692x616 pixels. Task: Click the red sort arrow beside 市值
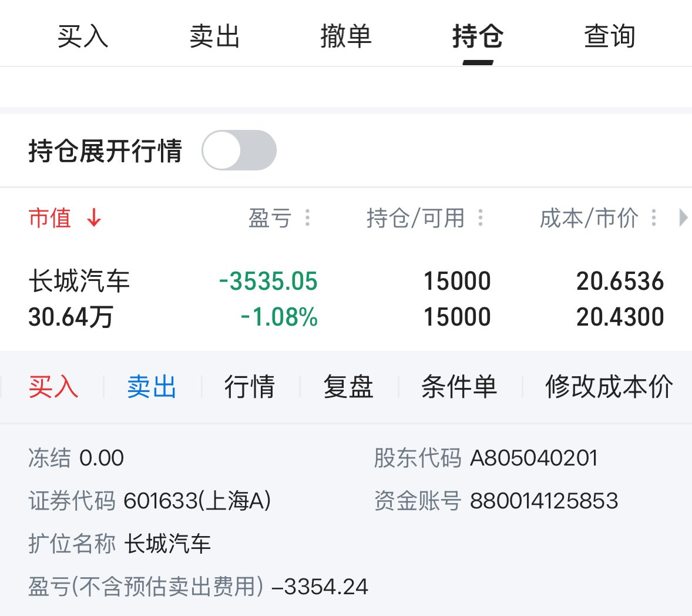[x=94, y=219]
